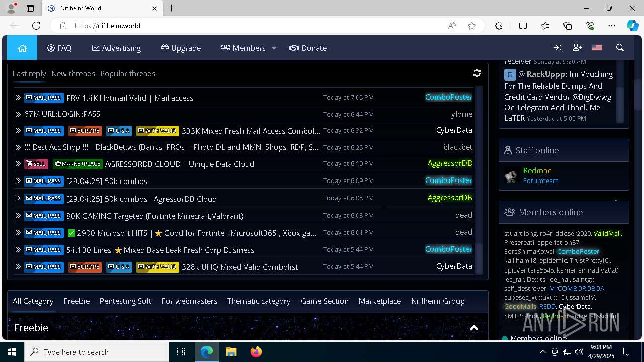Viewport: 644px width, 362px height.
Task: Open the Members page
Action: (243, 48)
